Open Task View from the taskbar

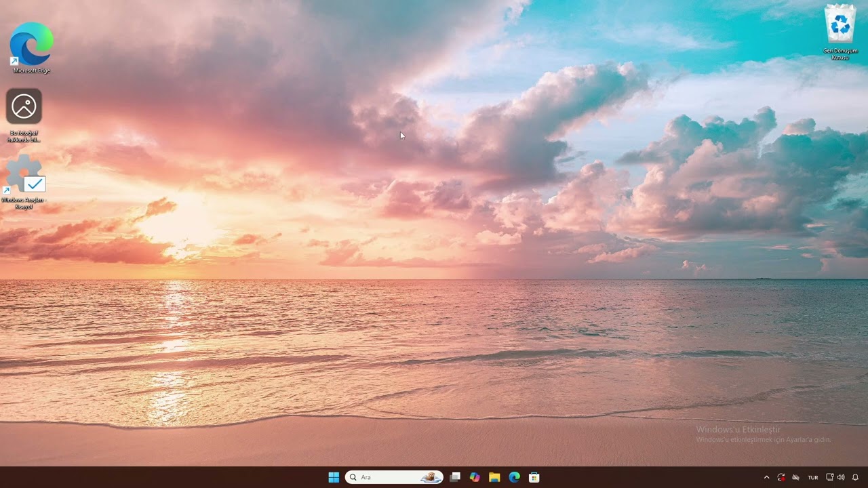(x=455, y=477)
